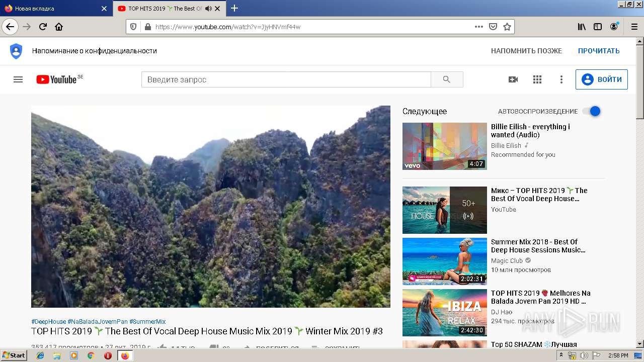Open IBIZA RELAX video thumbnail
The height and width of the screenshot is (362, 644).
445,313
